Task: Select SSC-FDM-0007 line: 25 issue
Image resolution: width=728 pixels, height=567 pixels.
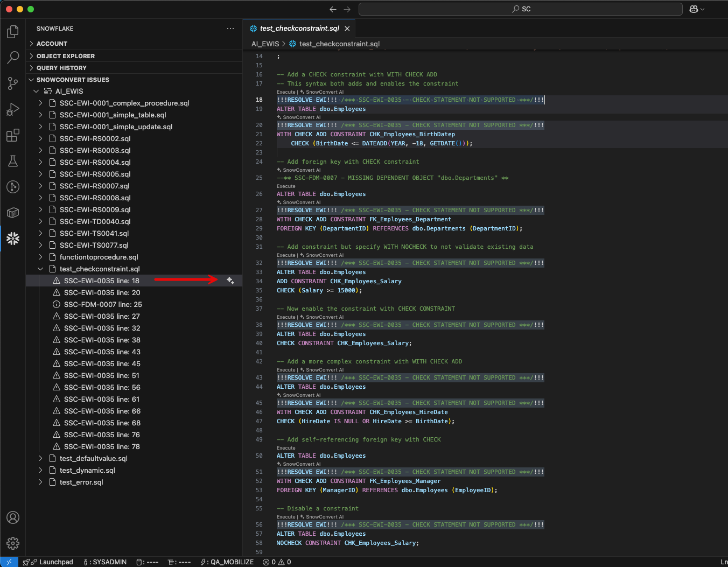Action: point(103,304)
